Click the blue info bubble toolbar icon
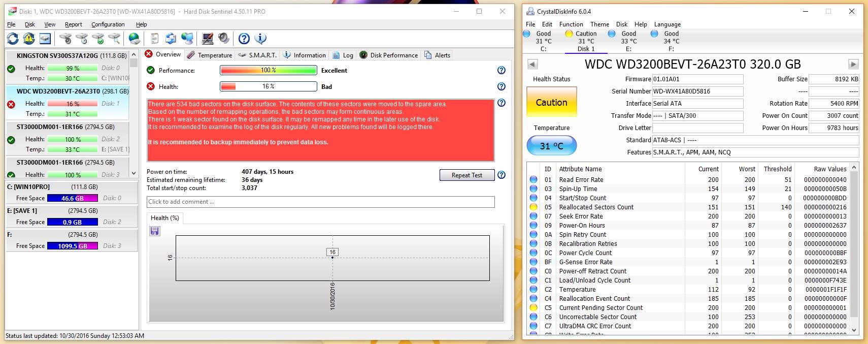This screenshot has height=344, width=868. click(x=260, y=39)
